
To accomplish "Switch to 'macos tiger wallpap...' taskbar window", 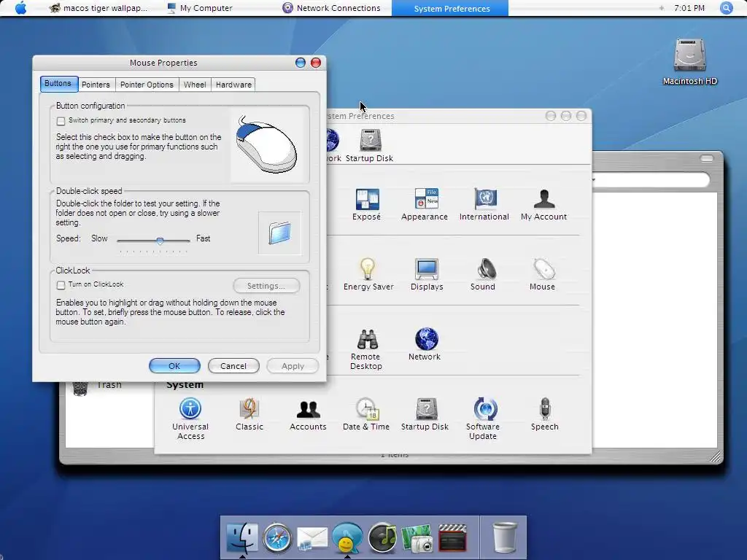I will click(99, 8).
